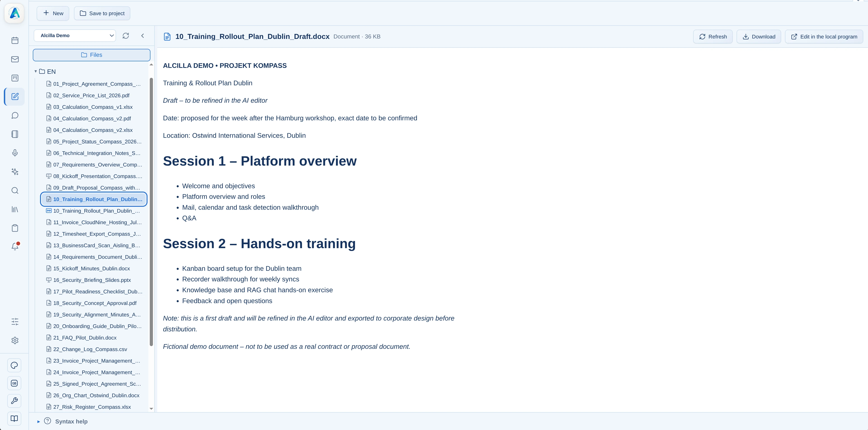The height and width of the screenshot is (430, 868).
Task: Select 05_Project_Status_Compass_2026 file
Action: pyautogui.click(x=94, y=142)
